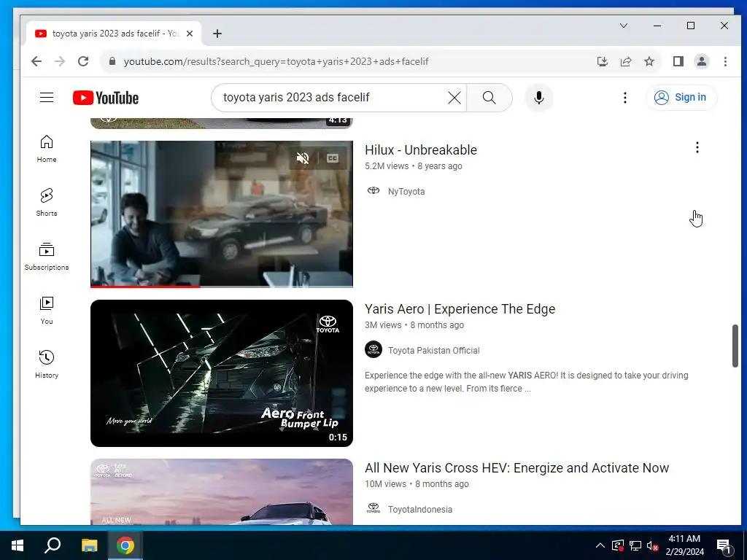
Task: Open Hilux - Unbreakable action menu
Action: (697, 147)
